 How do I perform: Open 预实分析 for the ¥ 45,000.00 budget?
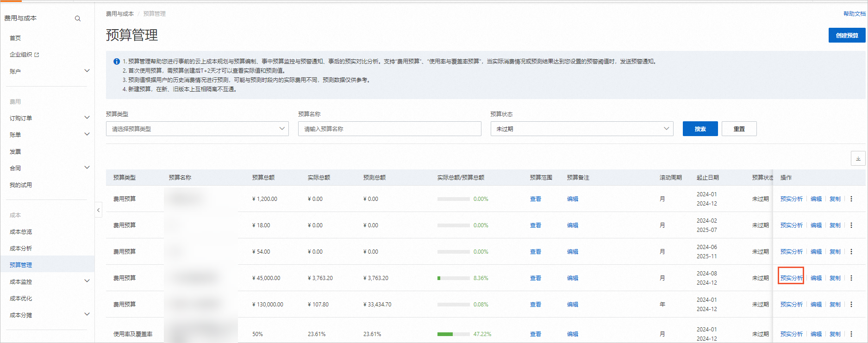click(x=791, y=278)
